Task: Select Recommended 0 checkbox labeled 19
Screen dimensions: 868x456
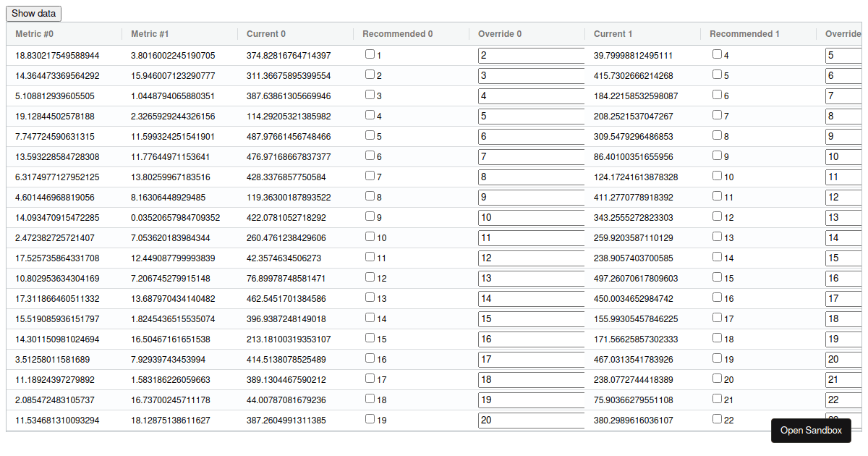Action: (x=370, y=419)
